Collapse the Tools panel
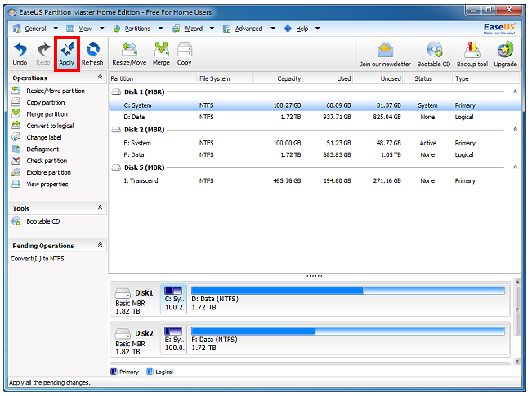This screenshot has height=396, width=532. pyautogui.click(x=100, y=207)
